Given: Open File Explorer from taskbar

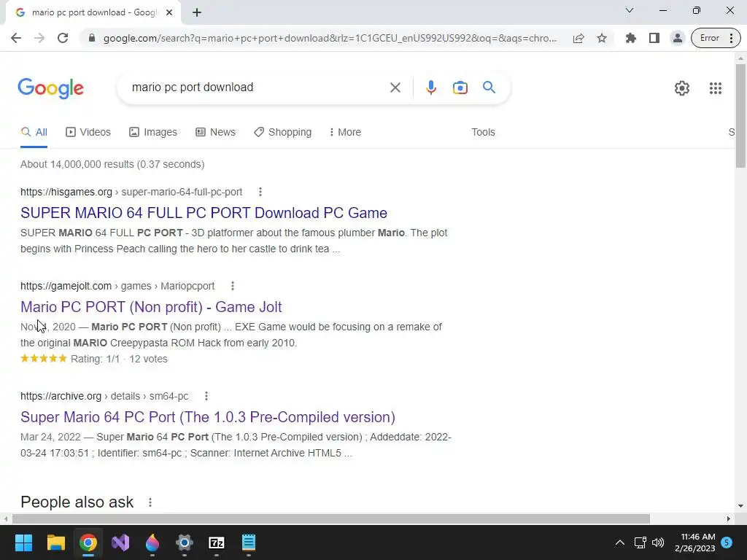Looking at the screenshot, I should 55,542.
